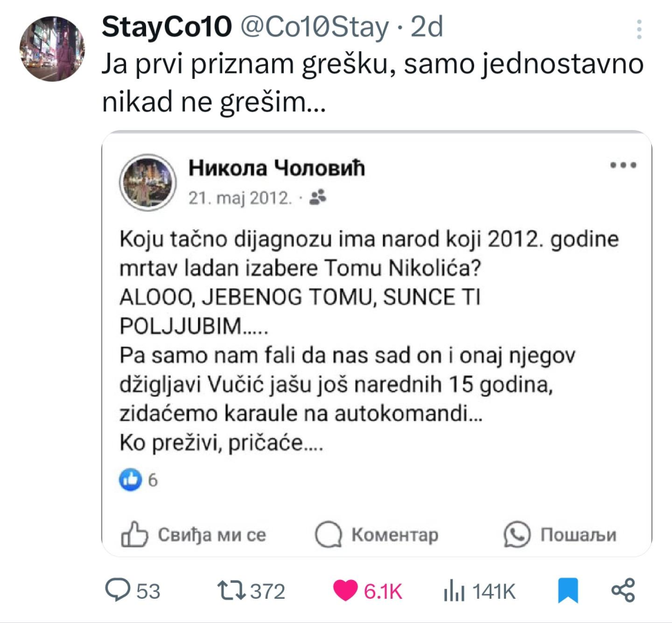Click the @Co10Stay handle
The height and width of the screenshot is (623, 672).
pos(314,28)
